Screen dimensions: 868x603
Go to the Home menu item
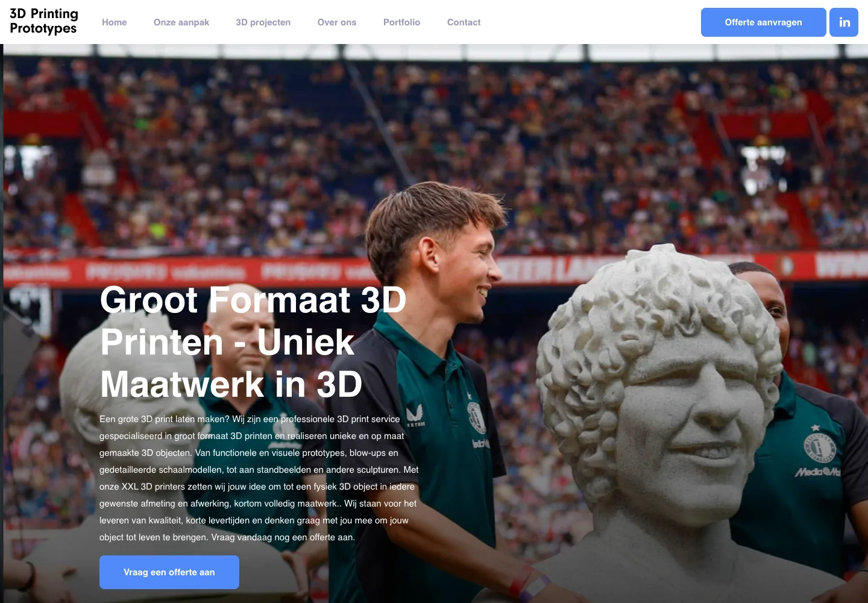click(x=115, y=22)
